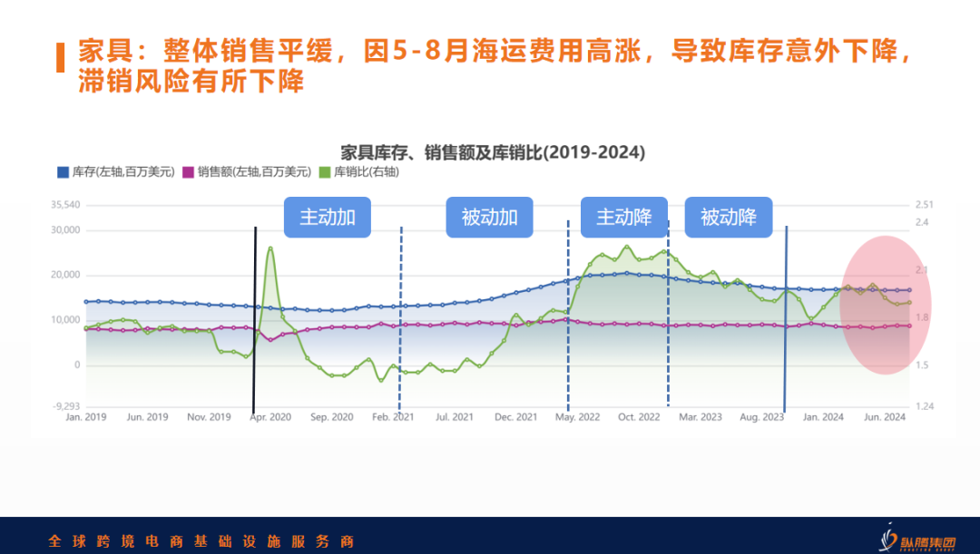Screen dimensions: 980x554
Task: Click the pink 主动降 phase marker
Action: 625,217
